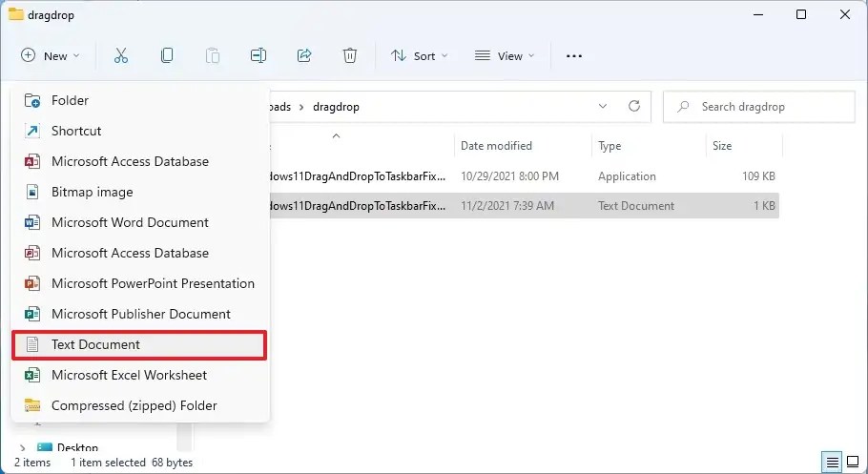Click the Bitmap image icon in menu
The height and width of the screenshot is (474, 868).
coord(32,192)
